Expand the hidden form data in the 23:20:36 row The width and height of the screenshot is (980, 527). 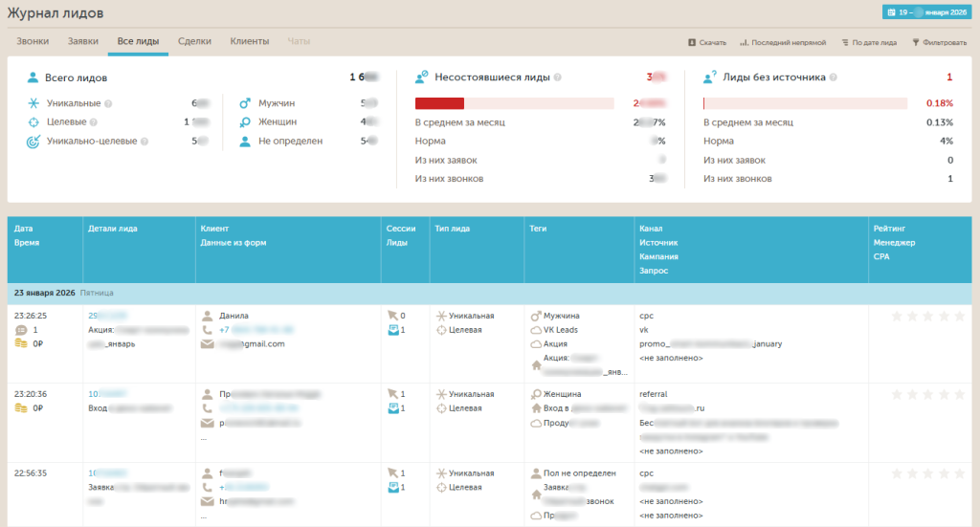203,437
